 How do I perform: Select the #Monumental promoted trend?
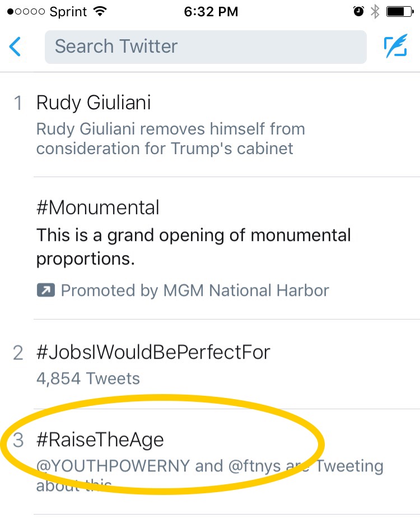98,207
